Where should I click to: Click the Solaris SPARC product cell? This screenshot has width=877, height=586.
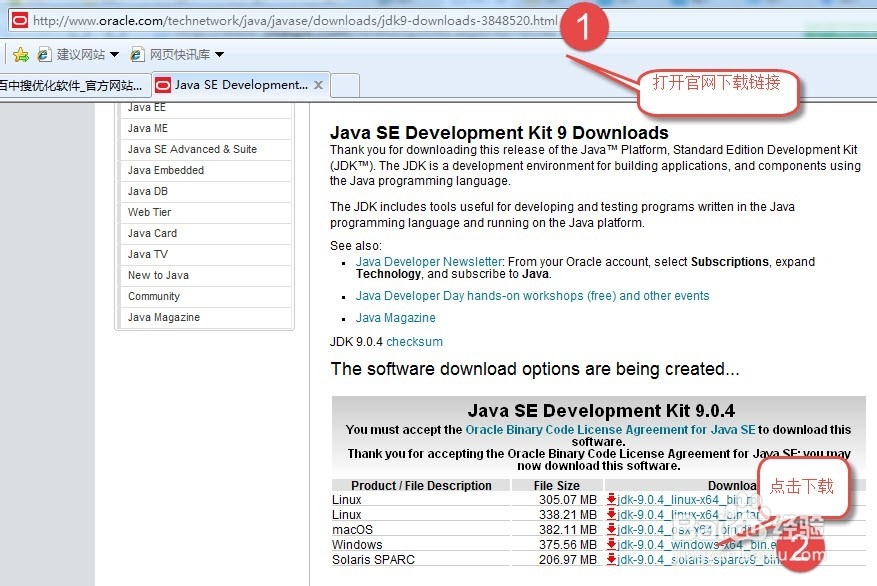pos(374,559)
